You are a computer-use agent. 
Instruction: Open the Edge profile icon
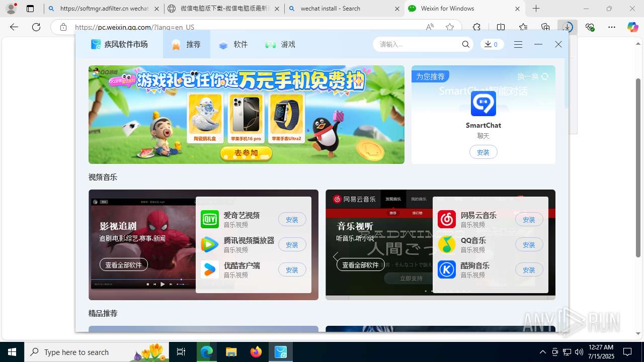[11, 9]
